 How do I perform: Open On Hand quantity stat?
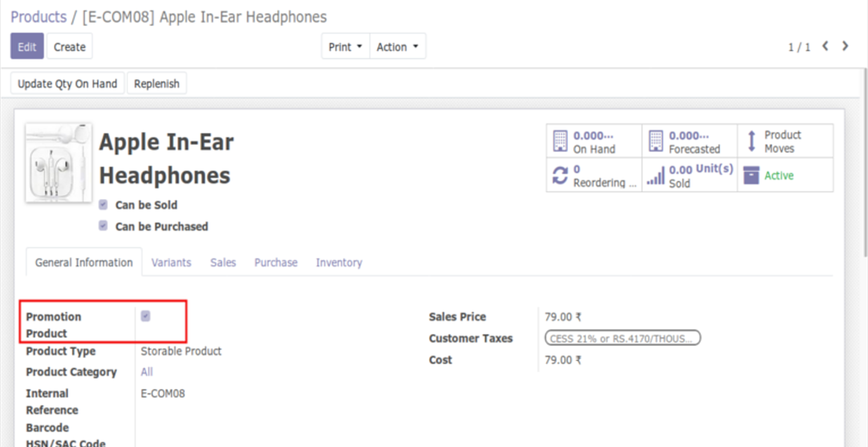click(594, 141)
